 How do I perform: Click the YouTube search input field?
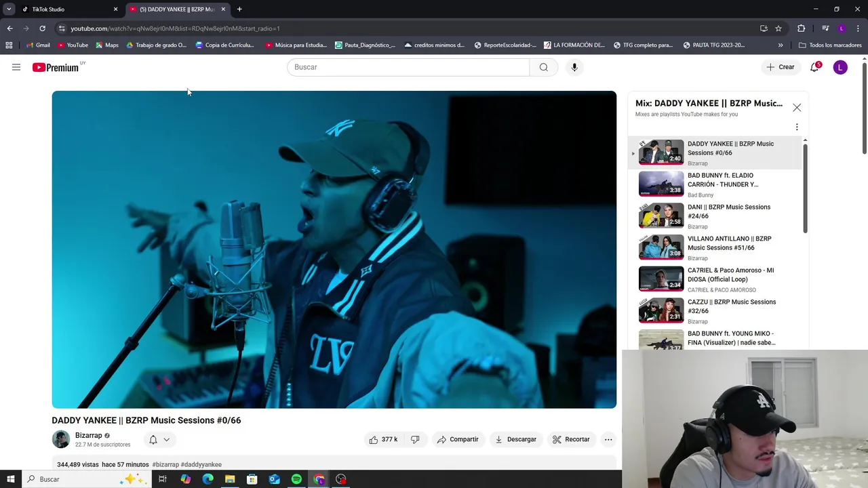408,67
